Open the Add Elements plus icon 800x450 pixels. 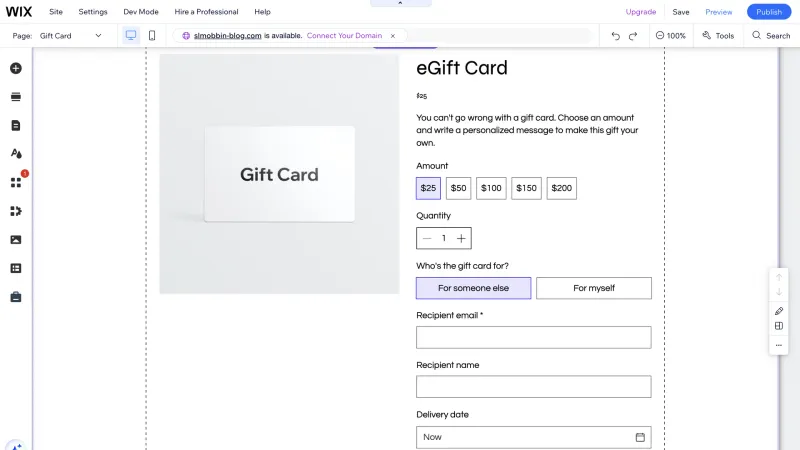[16, 68]
